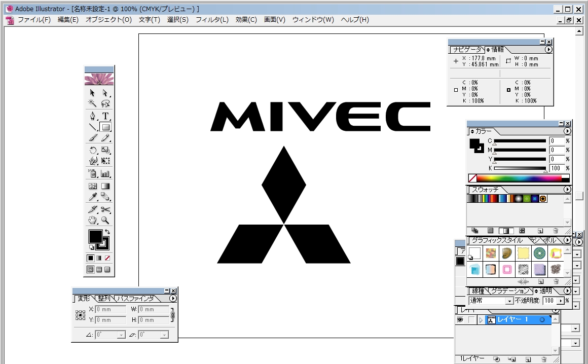Switch to the ナビゲータ tab

(467, 50)
